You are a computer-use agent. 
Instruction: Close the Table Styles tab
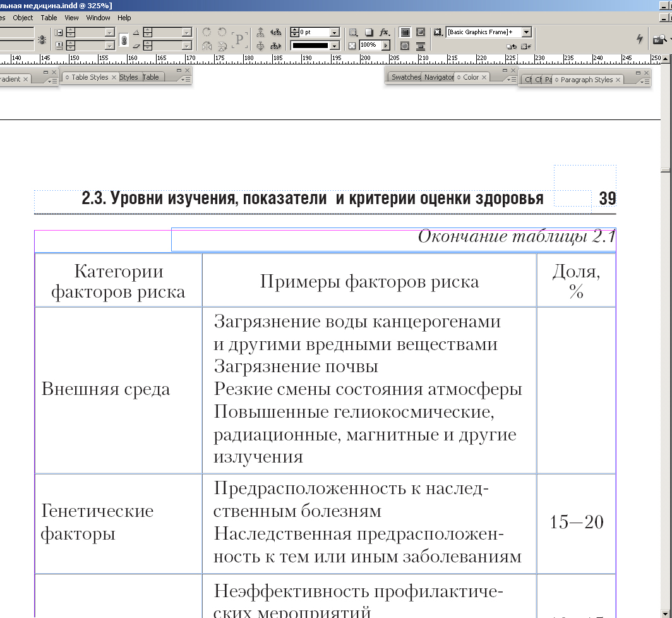pyautogui.click(x=114, y=77)
